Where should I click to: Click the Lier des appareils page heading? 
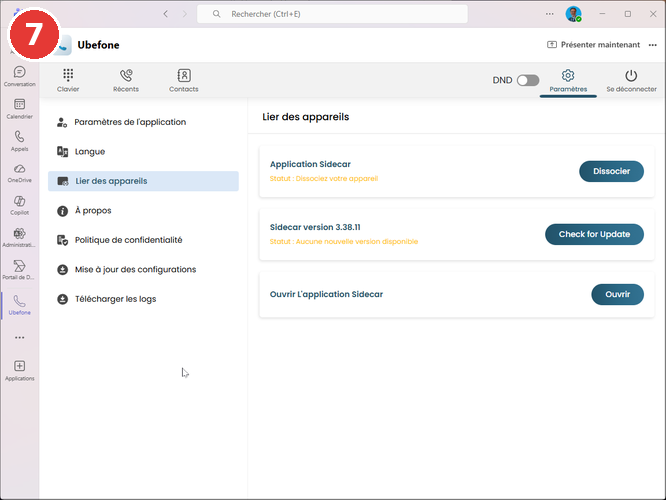click(x=305, y=117)
